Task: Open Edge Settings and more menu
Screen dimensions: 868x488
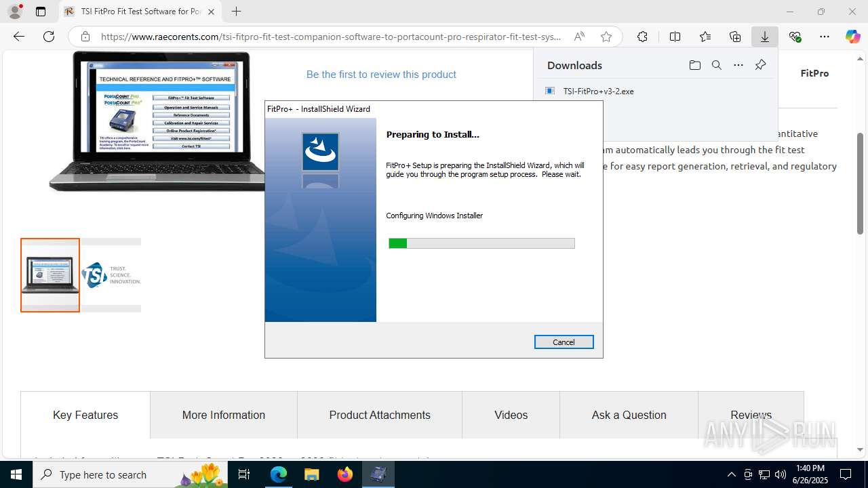Action: [x=825, y=37]
